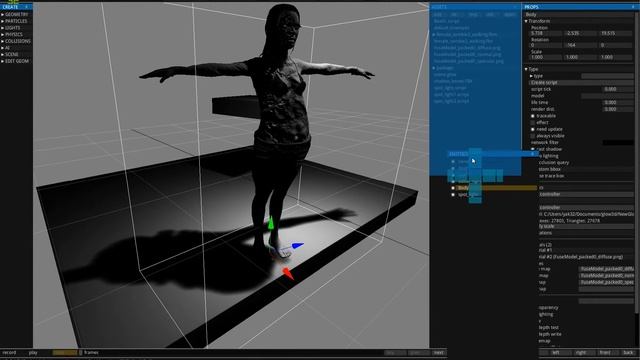Click the black network filter field
640x360 pixels.
[x=618, y=142]
